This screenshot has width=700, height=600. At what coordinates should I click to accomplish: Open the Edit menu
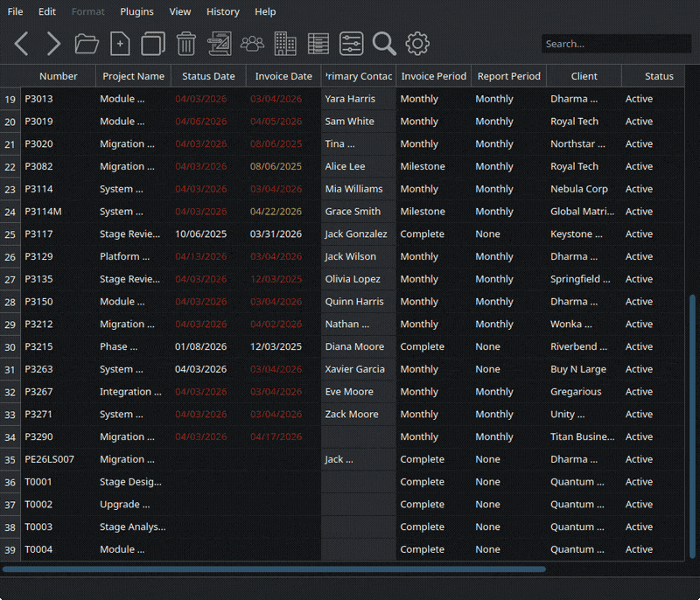(47, 11)
